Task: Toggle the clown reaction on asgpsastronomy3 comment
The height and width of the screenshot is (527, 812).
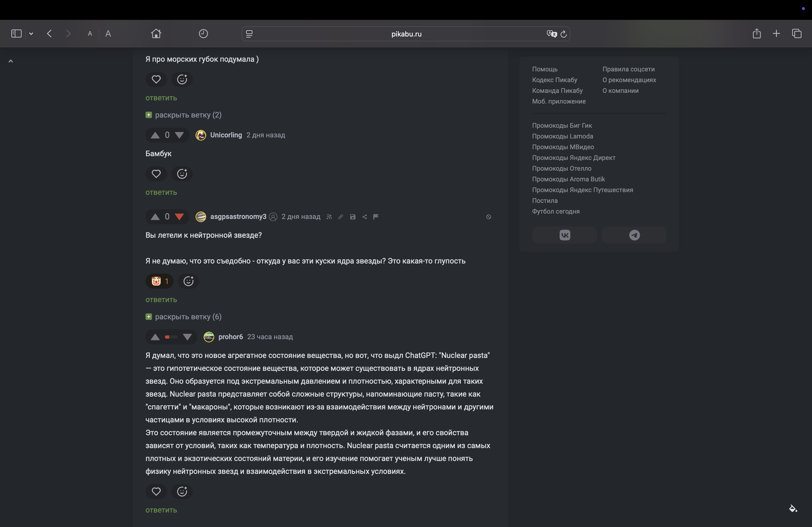Action: pos(159,281)
